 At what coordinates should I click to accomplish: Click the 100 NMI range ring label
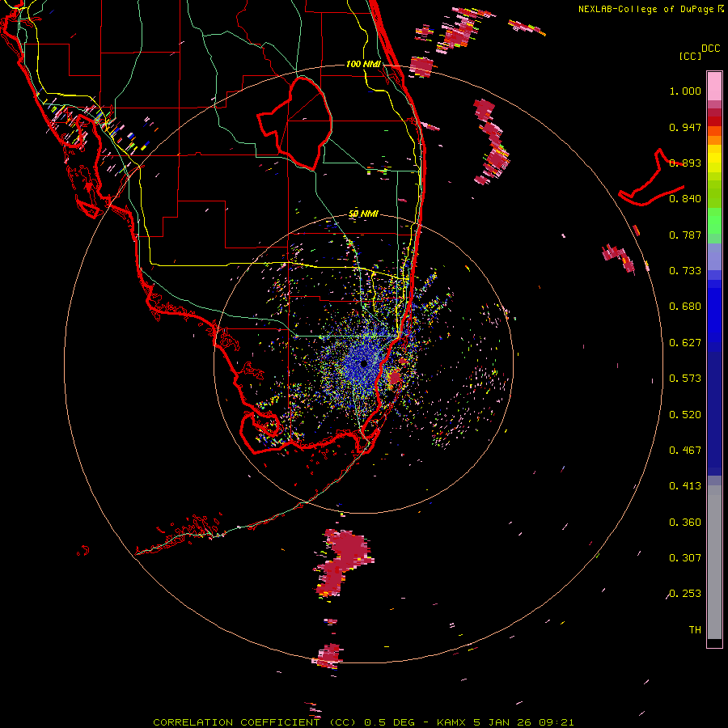pos(363,64)
